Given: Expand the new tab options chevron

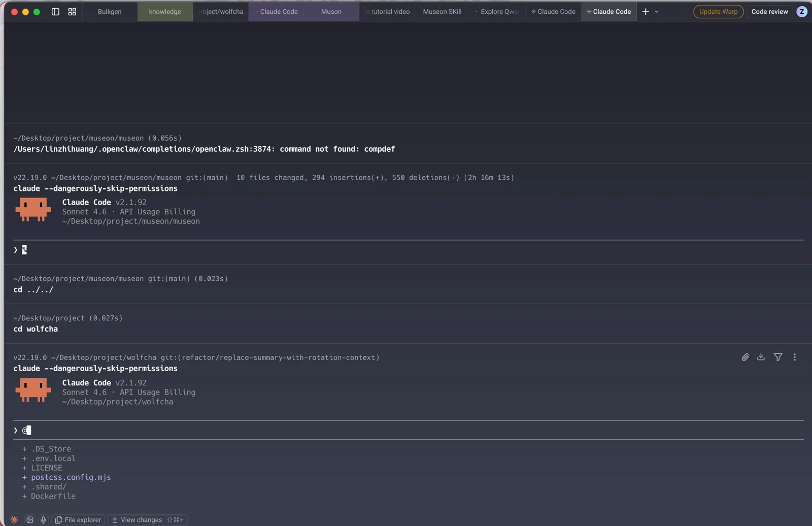Looking at the screenshot, I should pos(657,12).
